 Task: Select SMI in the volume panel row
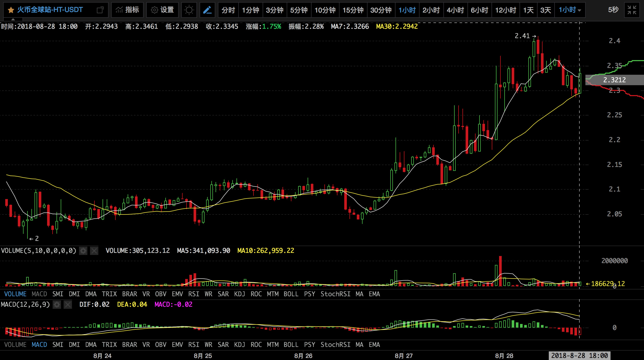click(58, 294)
